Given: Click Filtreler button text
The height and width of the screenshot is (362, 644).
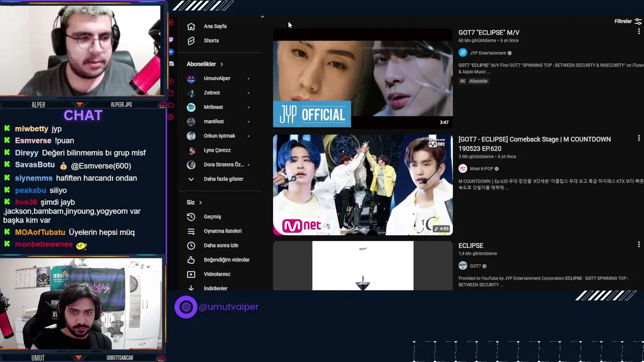Looking at the screenshot, I should [x=623, y=21].
